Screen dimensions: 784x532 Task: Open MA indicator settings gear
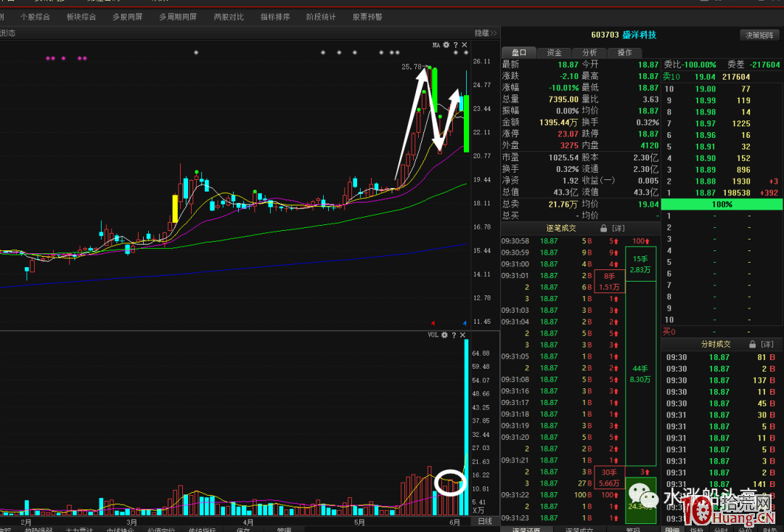tap(446, 45)
